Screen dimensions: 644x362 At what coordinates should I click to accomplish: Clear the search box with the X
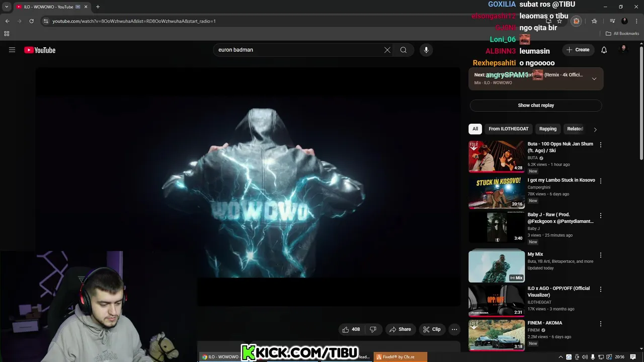coord(387,50)
